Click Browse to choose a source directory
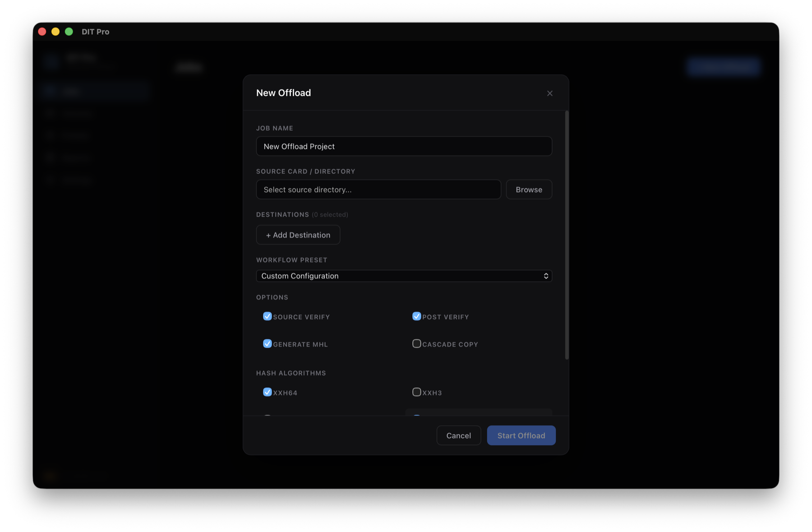 point(529,189)
